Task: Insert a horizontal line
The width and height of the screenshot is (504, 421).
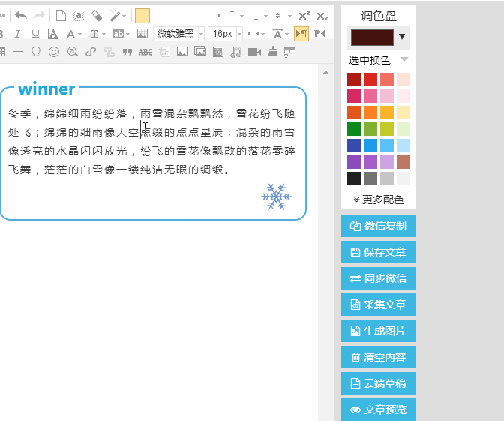Action: 18,52
